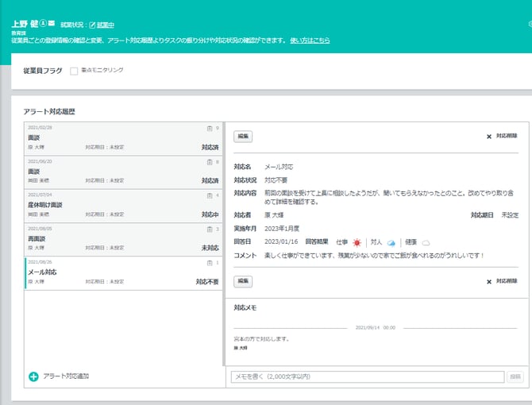The width and height of the screenshot is (532, 405).
Task: Click the green plus icon for アラート対応追加
Action: click(x=33, y=376)
